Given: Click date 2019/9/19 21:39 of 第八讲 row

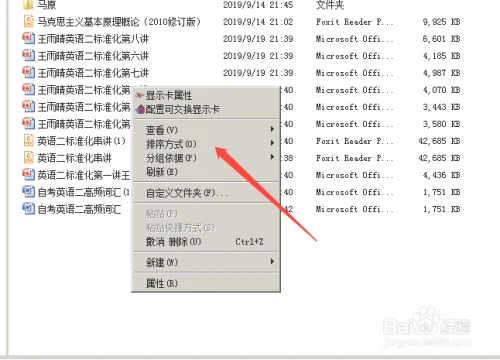Looking at the screenshot, I should click(x=258, y=39).
